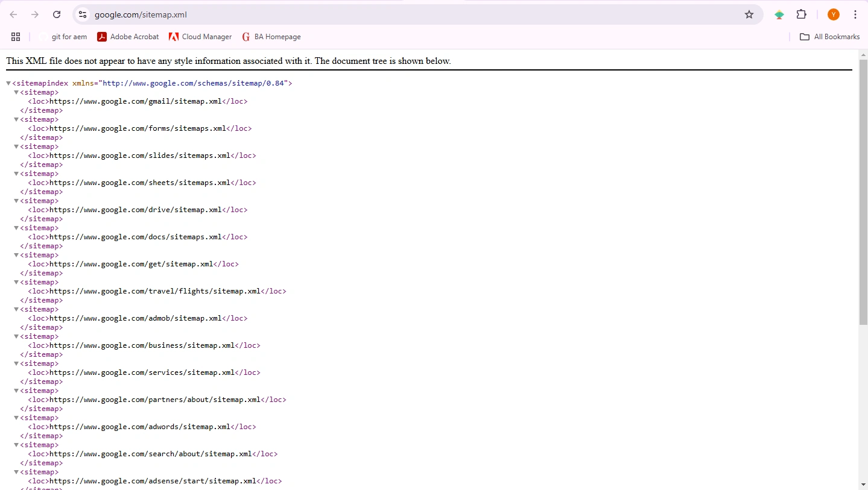This screenshot has height=490, width=868.
Task: Open the orange Y profile avatar
Action: pos(834,14)
